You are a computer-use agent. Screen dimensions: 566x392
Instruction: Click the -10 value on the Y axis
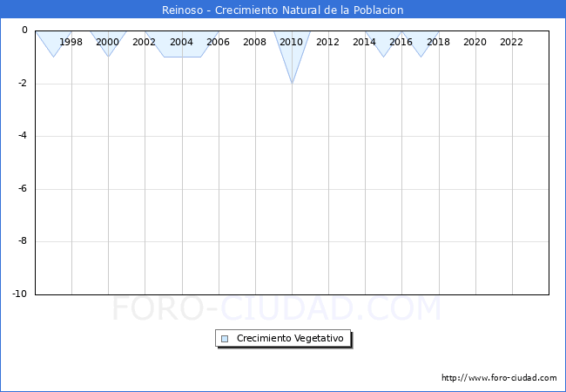pos(20,294)
